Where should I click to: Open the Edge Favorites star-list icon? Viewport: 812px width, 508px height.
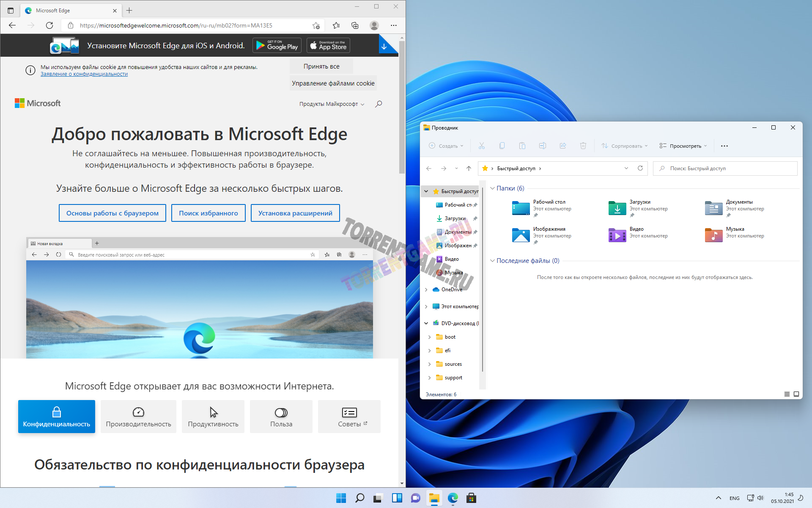(x=336, y=25)
